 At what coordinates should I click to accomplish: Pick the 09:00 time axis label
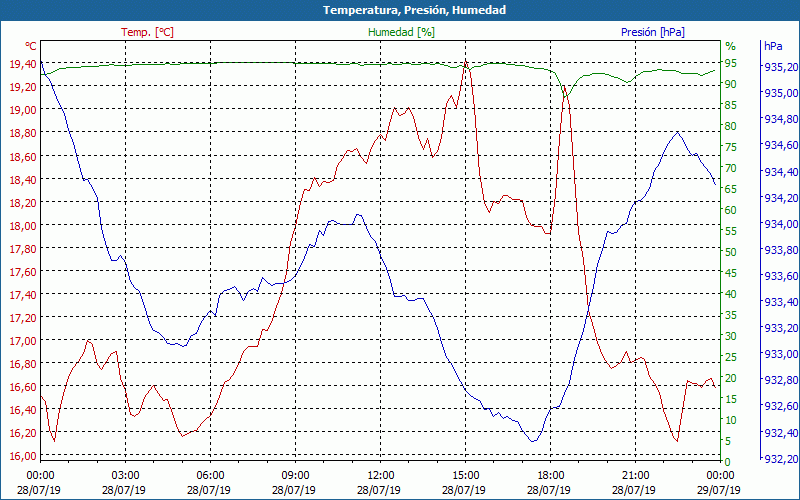coord(295,476)
